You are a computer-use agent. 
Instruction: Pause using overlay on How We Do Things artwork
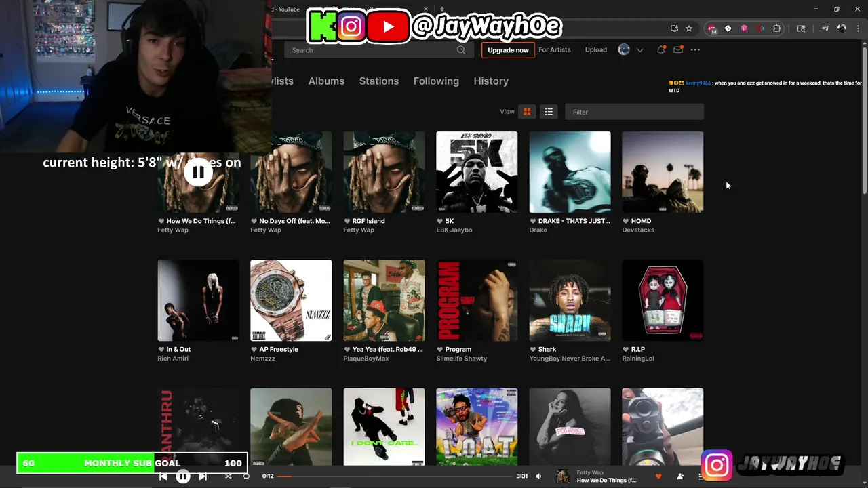pyautogui.click(x=198, y=172)
